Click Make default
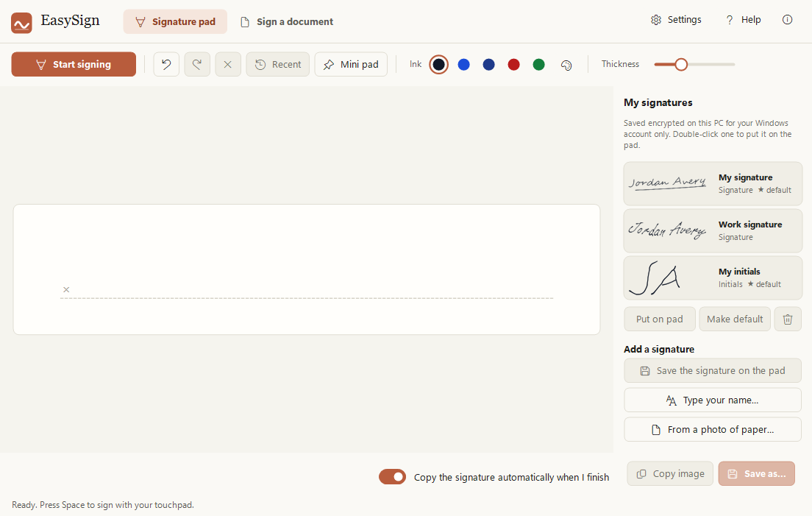The width and height of the screenshot is (812, 516). [735, 319]
